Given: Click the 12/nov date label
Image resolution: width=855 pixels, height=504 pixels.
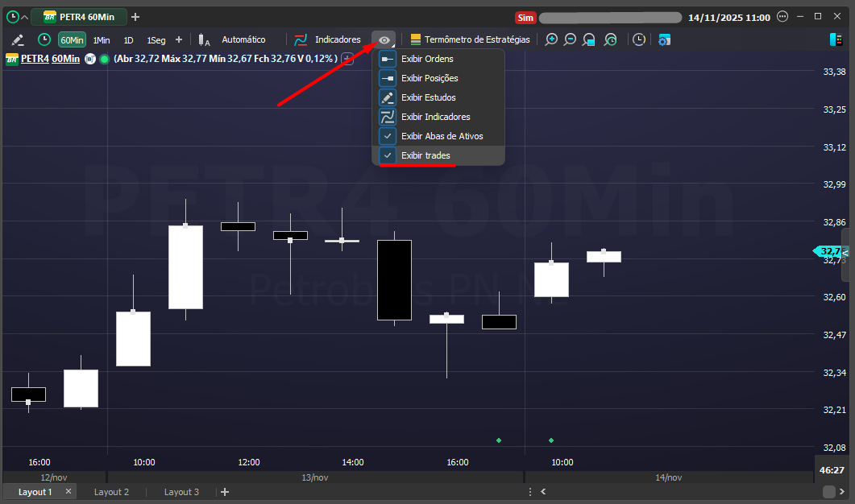Looking at the screenshot, I should (53, 478).
